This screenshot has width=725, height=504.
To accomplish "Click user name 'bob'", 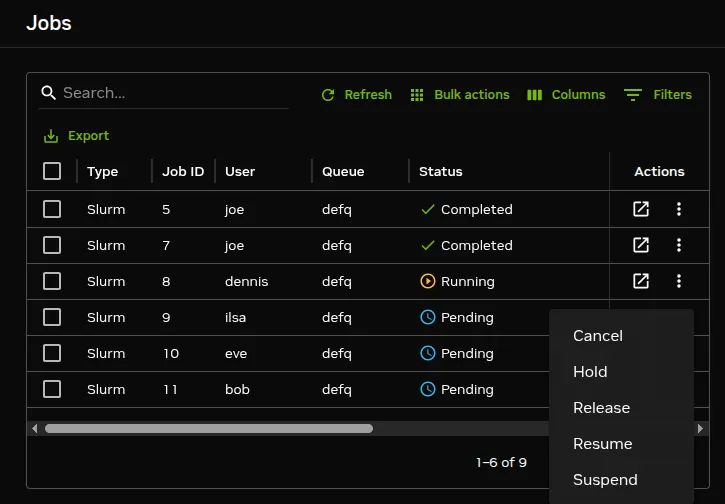I will (x=237, y=389).
